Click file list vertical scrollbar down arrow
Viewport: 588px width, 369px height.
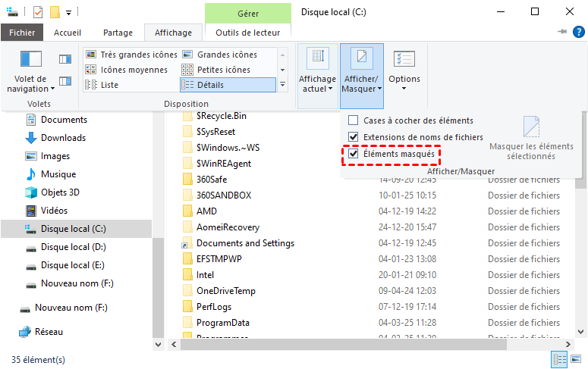coord(581,332)
